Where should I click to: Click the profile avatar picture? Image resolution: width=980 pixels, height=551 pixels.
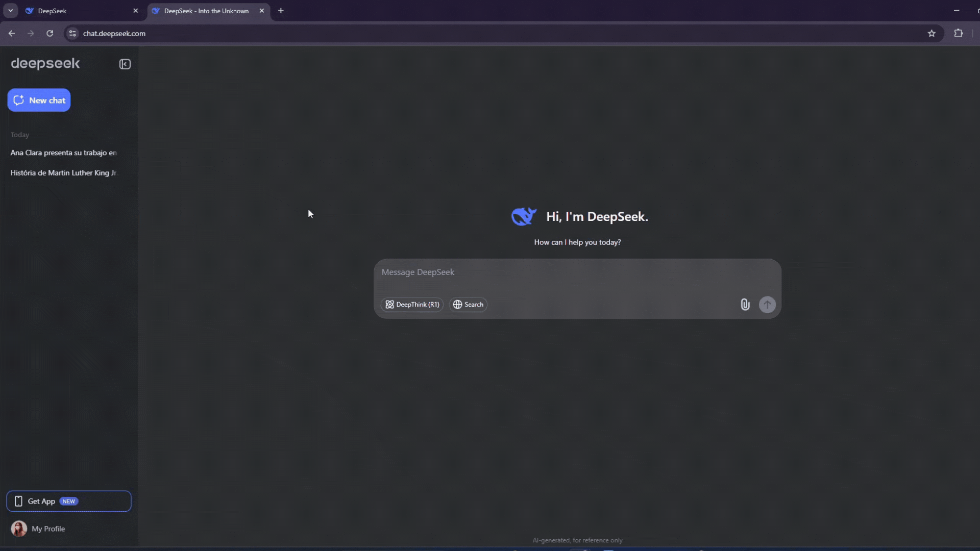click(19, 529)
